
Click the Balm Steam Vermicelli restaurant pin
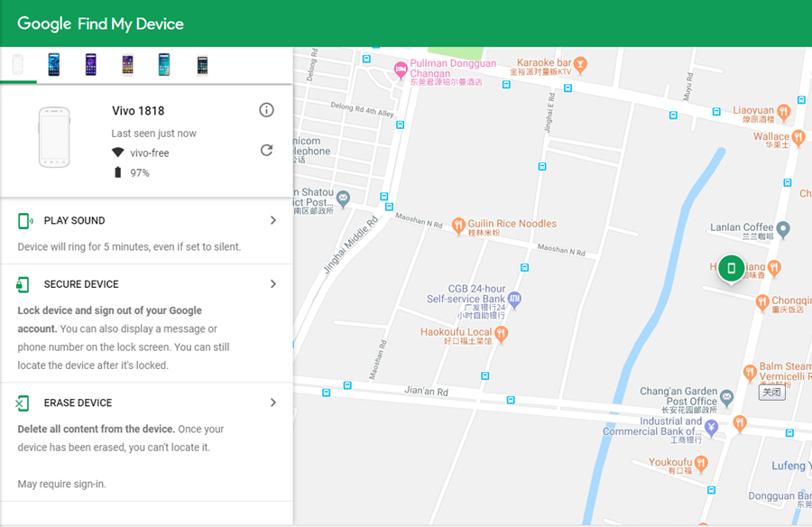[750, 373]
